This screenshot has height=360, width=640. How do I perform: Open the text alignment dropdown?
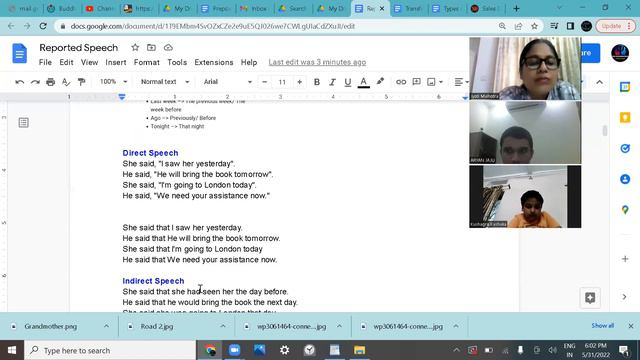click(461, 82)
